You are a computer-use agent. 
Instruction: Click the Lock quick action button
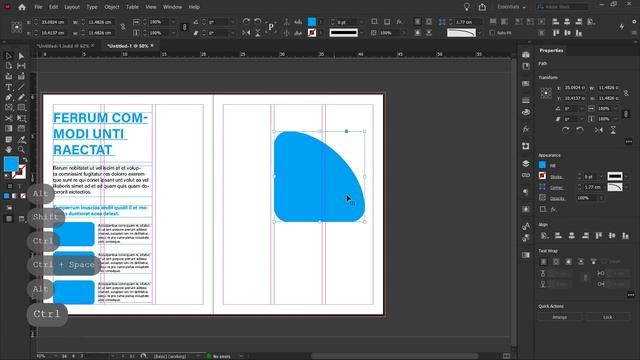click(x=607, y=317)
